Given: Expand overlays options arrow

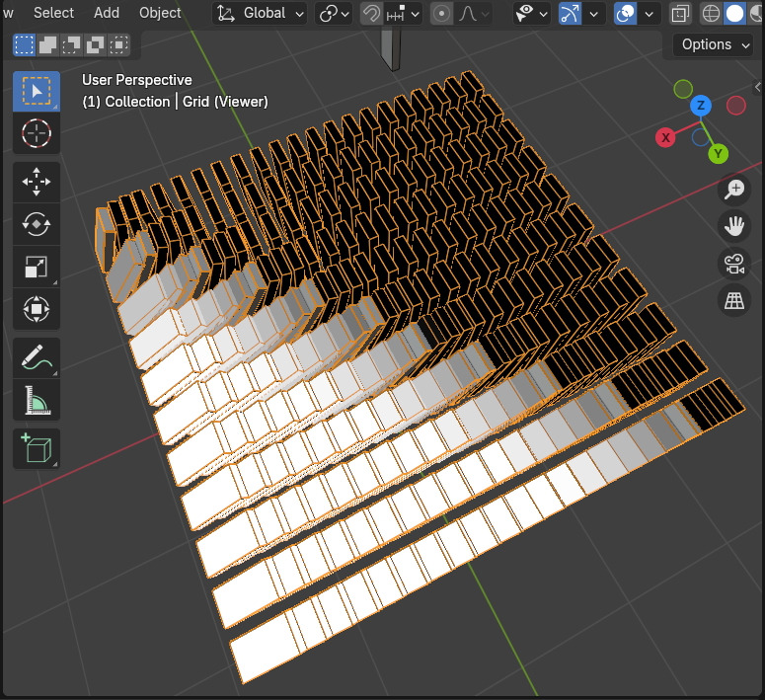Looking at the screenshot, I should [649, 14].
